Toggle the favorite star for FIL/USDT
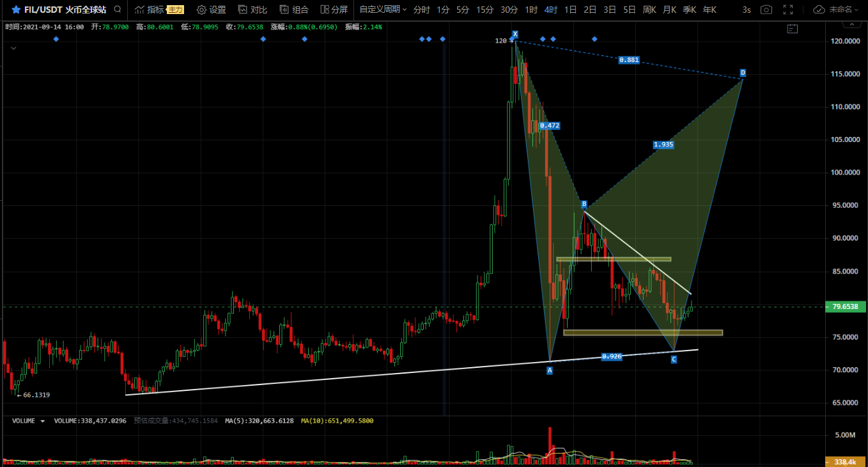The width and height of the screenshot is (868, 467). click(x=16, y=10)
